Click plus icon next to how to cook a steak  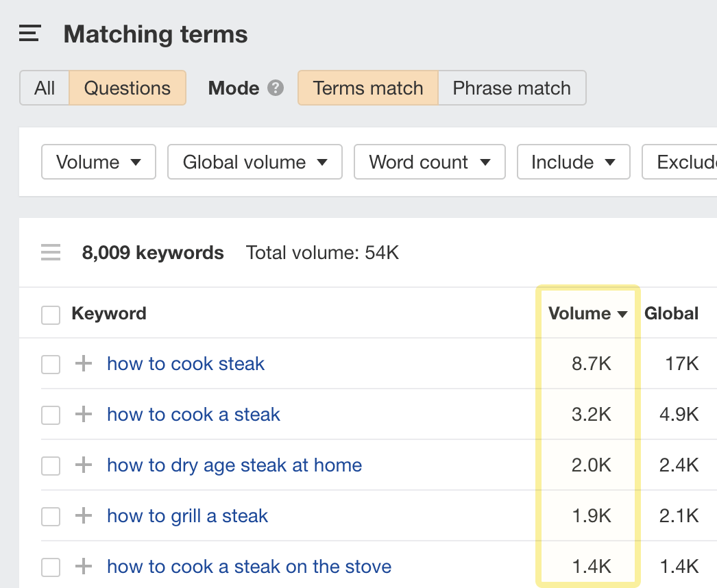coord(83,415)
